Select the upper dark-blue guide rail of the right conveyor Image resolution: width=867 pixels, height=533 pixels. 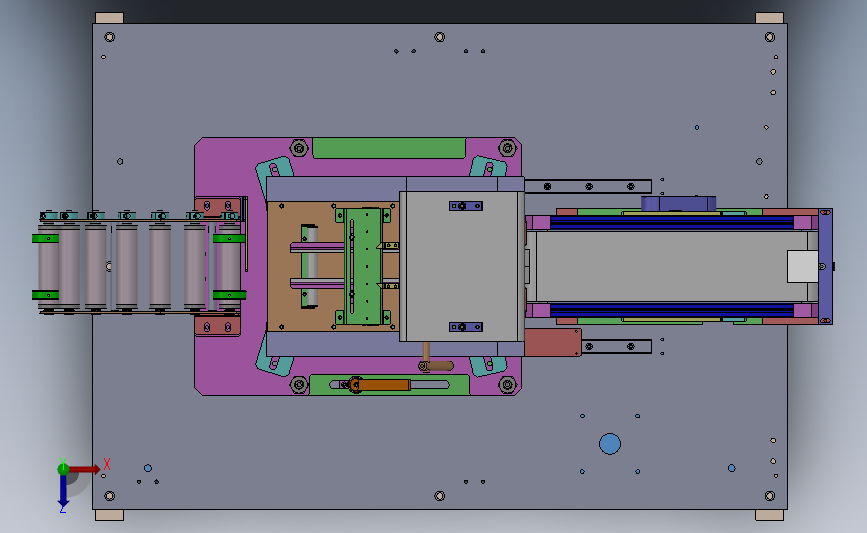tap(672, 222)
